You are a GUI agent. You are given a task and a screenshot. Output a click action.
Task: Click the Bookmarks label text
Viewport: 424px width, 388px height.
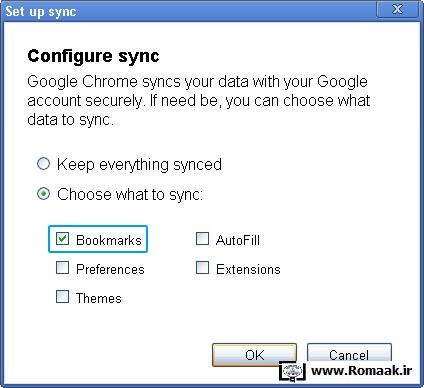(109, 240)
